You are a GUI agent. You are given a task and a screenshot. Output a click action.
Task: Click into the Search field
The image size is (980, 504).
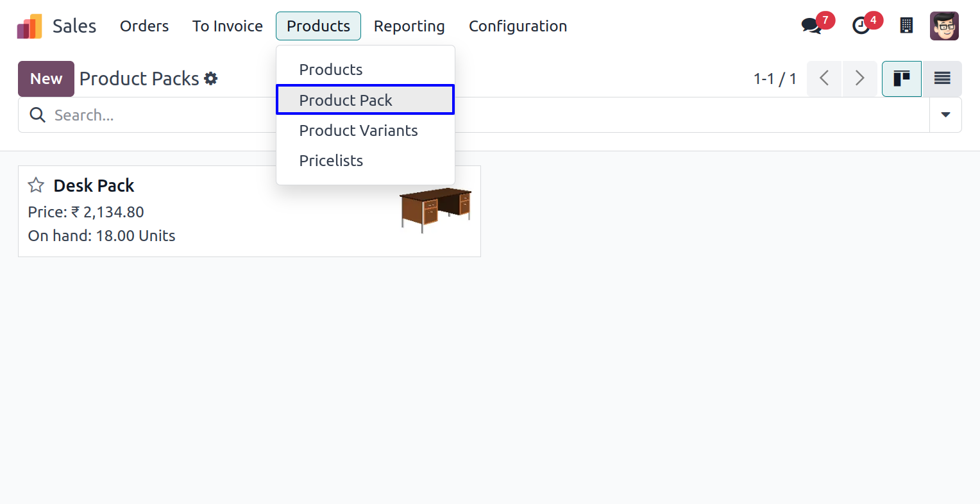tap(160, 115)
